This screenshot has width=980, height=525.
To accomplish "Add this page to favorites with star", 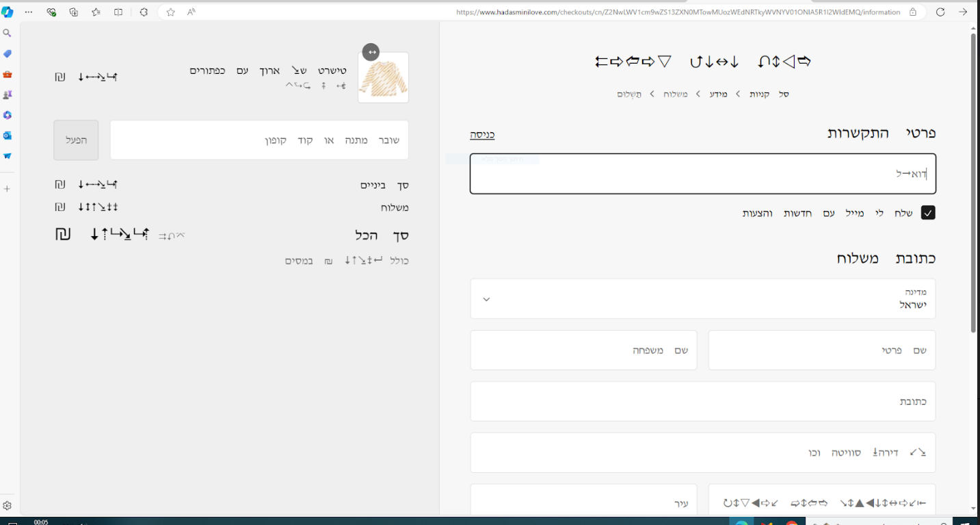I will [171, 12].
